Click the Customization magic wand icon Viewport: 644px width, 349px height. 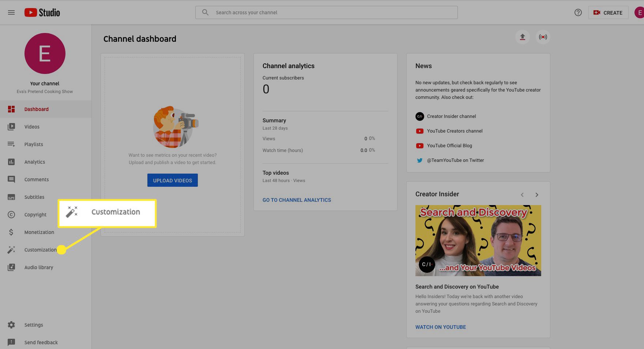[x=11, y=250]
